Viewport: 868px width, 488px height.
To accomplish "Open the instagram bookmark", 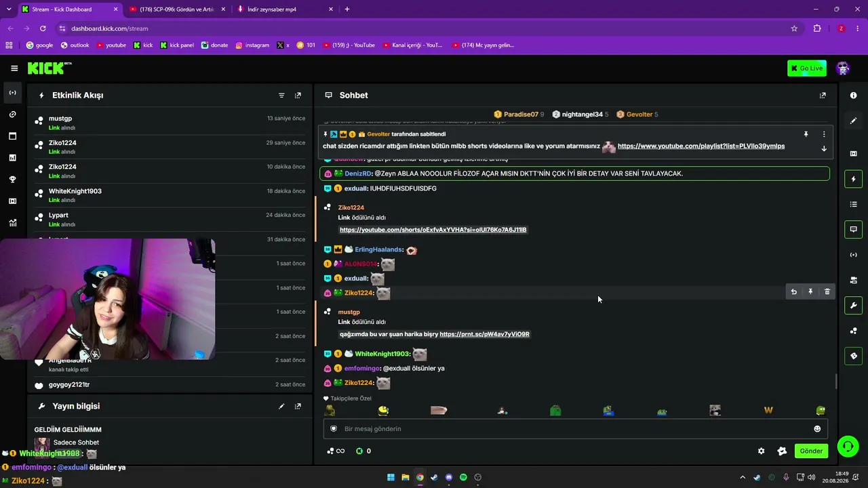I will click(252, 45).
